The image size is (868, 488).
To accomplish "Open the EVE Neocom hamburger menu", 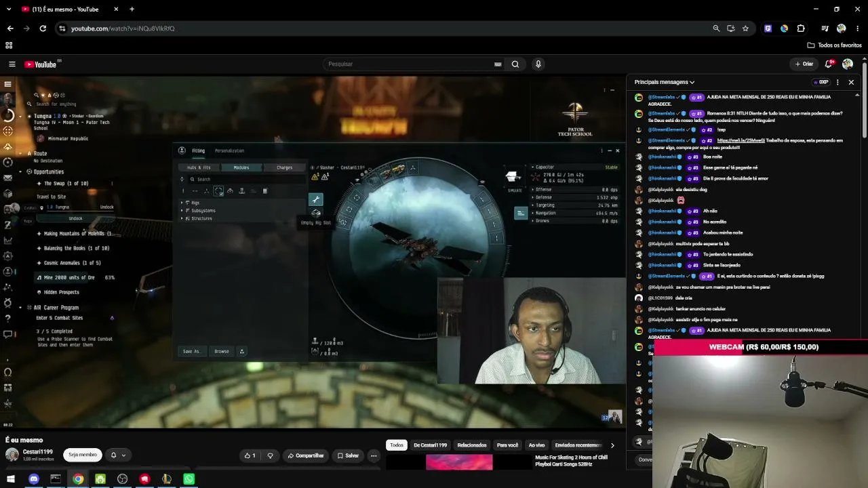I will tap(7, 84).
